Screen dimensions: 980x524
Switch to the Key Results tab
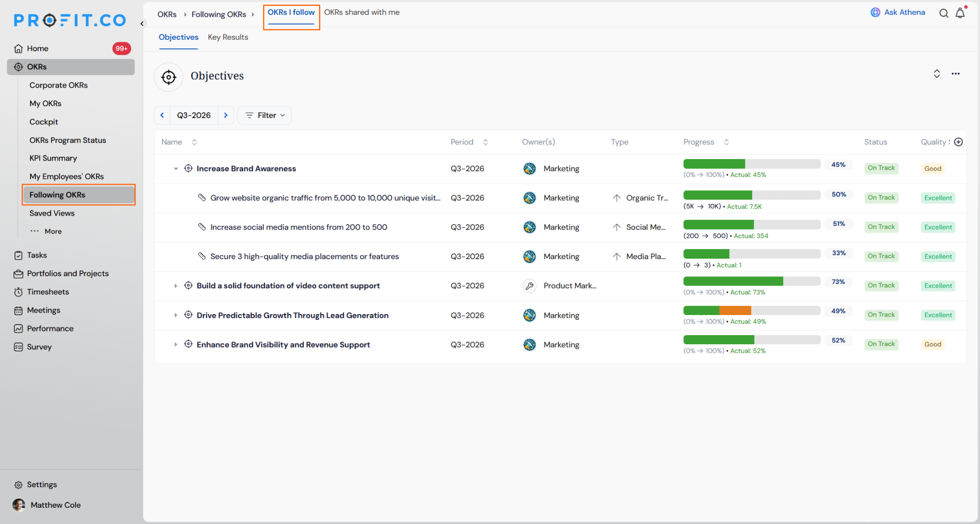[228, 37]
